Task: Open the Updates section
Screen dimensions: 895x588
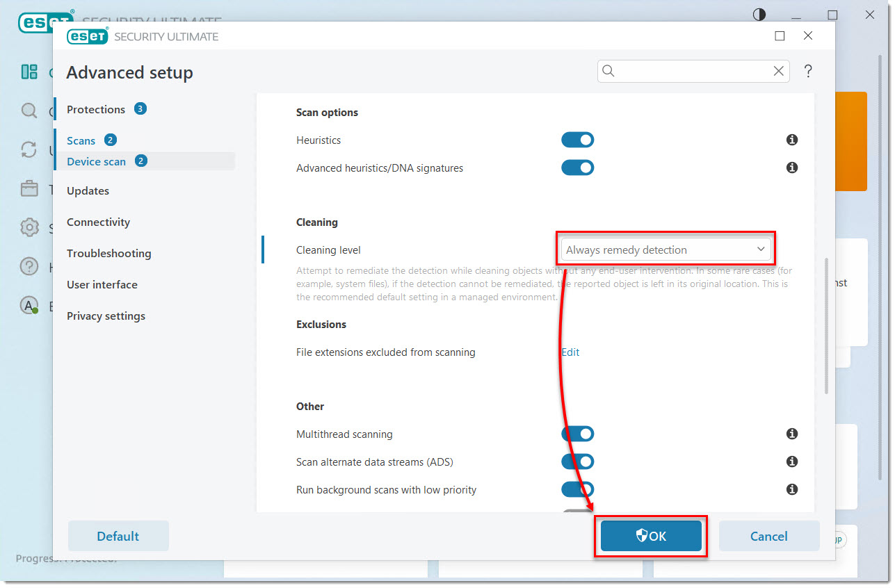Action: pos(88,190)
